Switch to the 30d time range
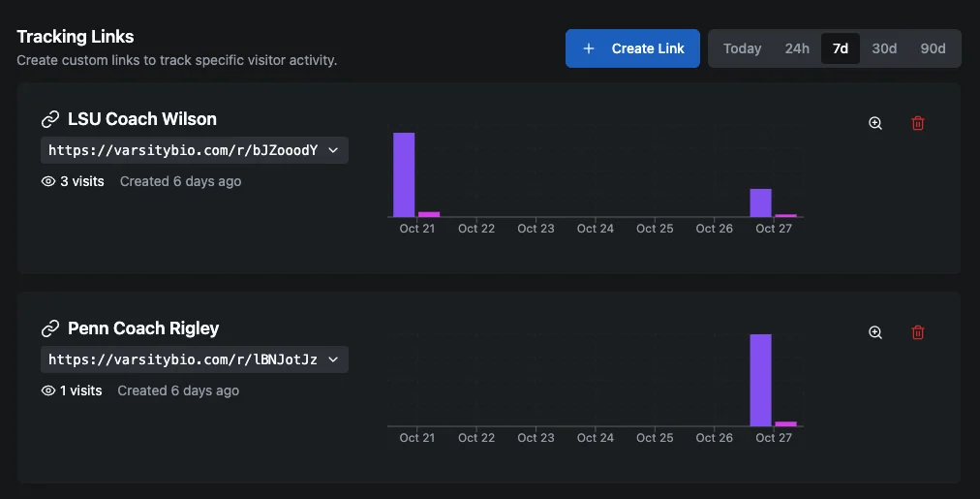The image size is (980, 499). 884,48
